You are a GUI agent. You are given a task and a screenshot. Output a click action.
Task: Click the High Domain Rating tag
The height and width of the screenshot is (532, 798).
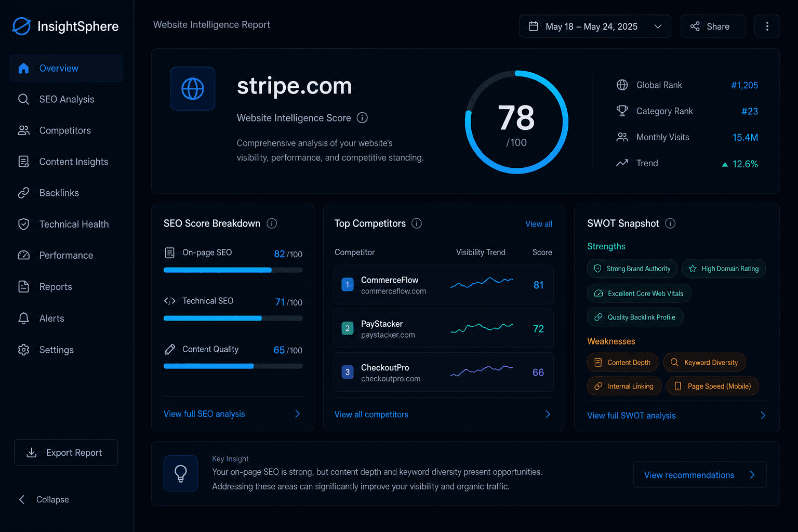[724, 269]
